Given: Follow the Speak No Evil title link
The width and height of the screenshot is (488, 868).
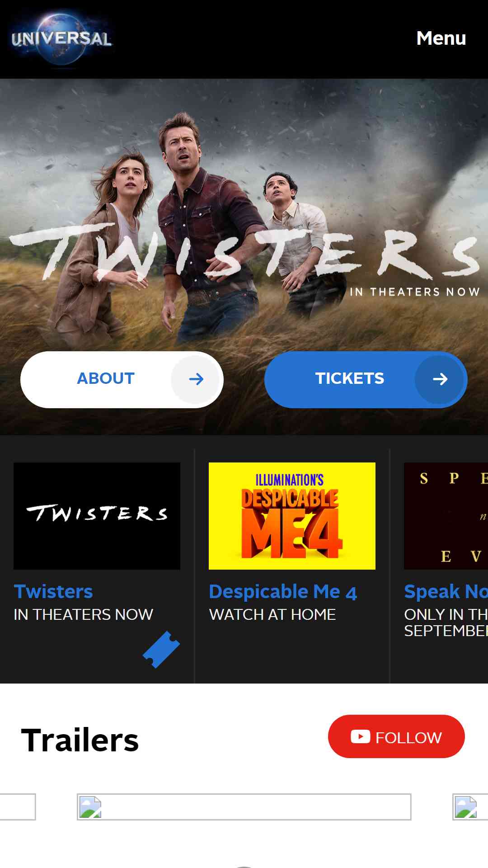Looking at the screenshot, I should click(446, 591).
